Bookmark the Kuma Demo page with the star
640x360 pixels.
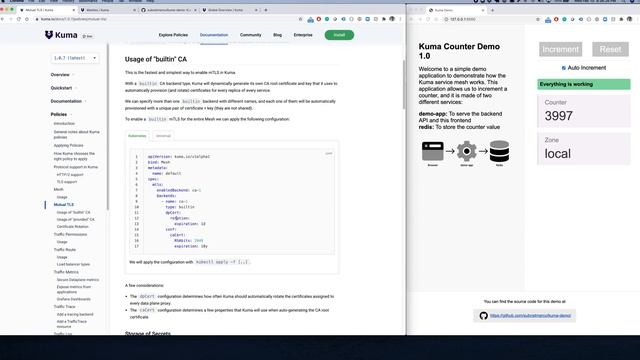[x=538, y=19]
